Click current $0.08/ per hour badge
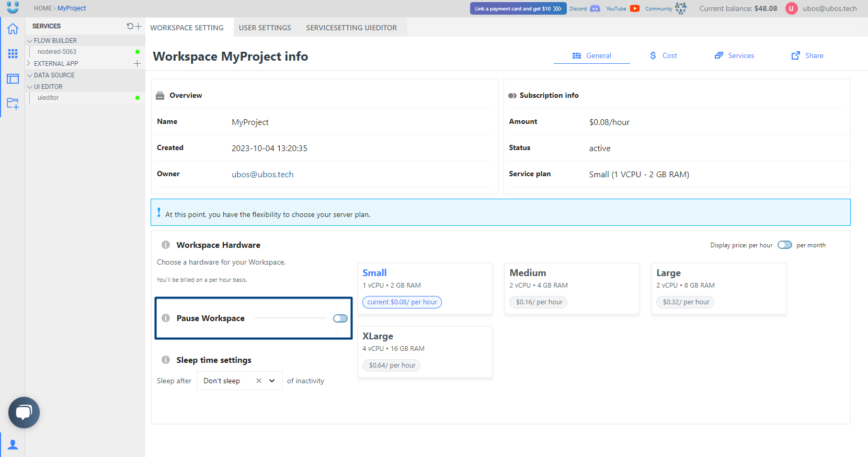868x457 pixels. coord(402,302)
